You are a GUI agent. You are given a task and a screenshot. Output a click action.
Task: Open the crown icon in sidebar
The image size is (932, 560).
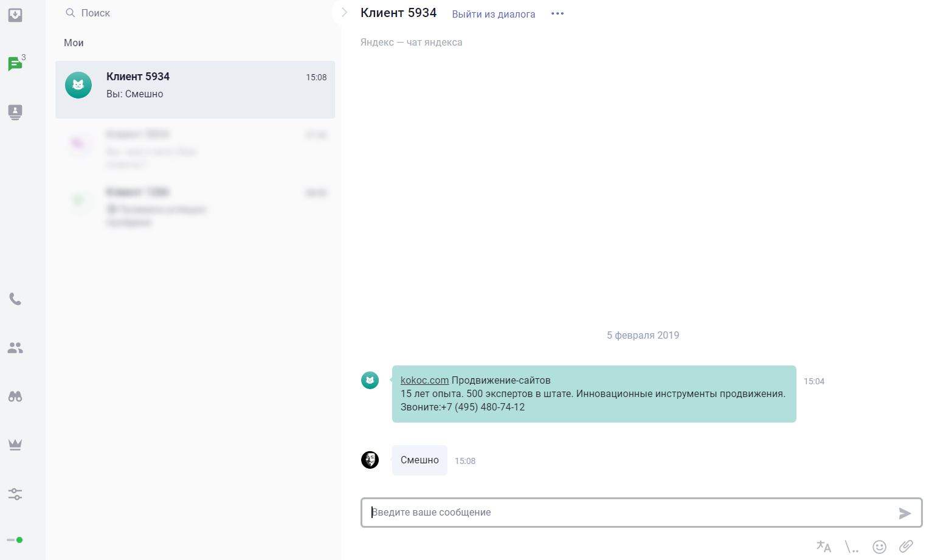coord(15,444)
